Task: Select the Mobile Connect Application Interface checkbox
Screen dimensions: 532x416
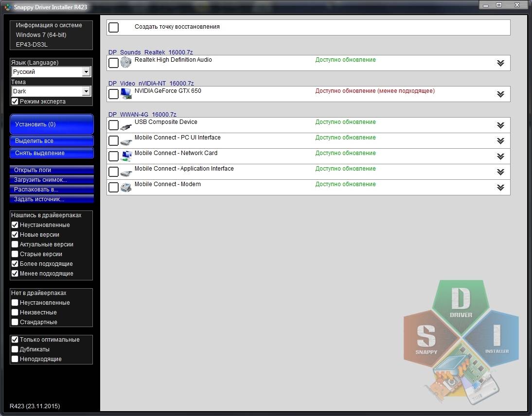Action: coord(113,172)
